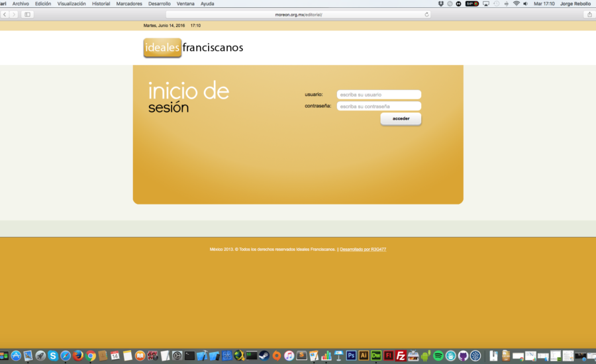Launch Firefox from the dock
The height and width of the screenshot is (364, 596).
(x=78, y=355)
